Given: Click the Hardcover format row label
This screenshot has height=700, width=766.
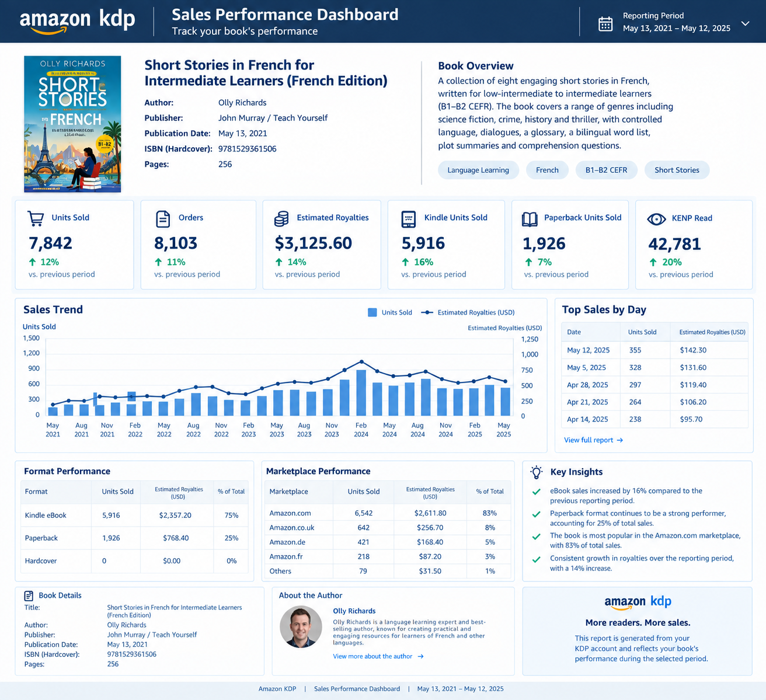Looking at the screenshot, I should (x=41, y=561).
